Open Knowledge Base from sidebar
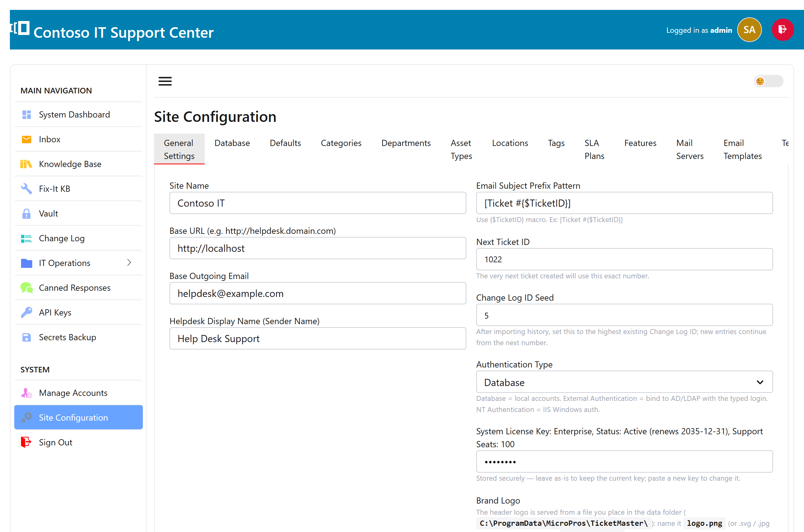This screenshot has height=532, width=804. [78, 164]
